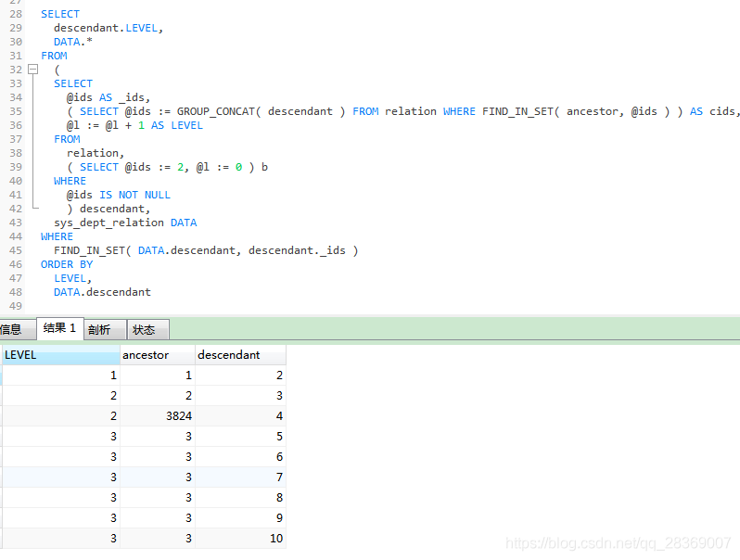This screenshot has width=740, height=560.
Task: Select the descendant cell with value 10
Action: [x=240, y=539]
